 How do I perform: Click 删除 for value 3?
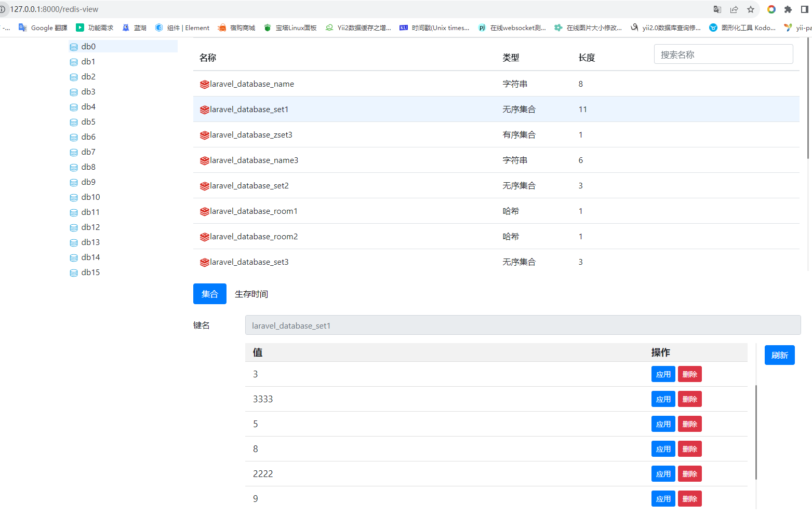click(x=690, y=374)
